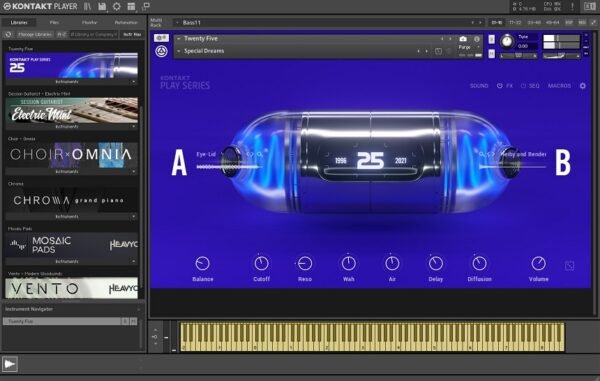Viewport: 600px width, 381px height.
Task: Toggle M button in Instrument Navigator row
Action: click(x=133, y=321)
